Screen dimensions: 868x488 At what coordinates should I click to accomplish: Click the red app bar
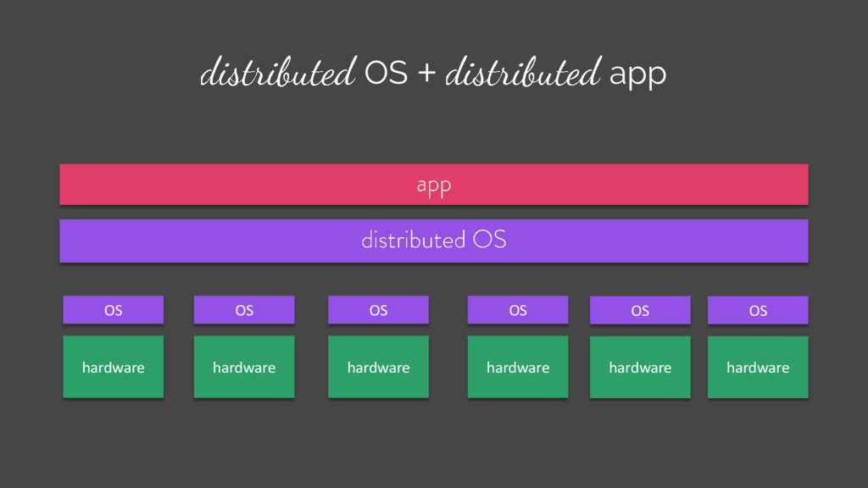tap(433, 184)
